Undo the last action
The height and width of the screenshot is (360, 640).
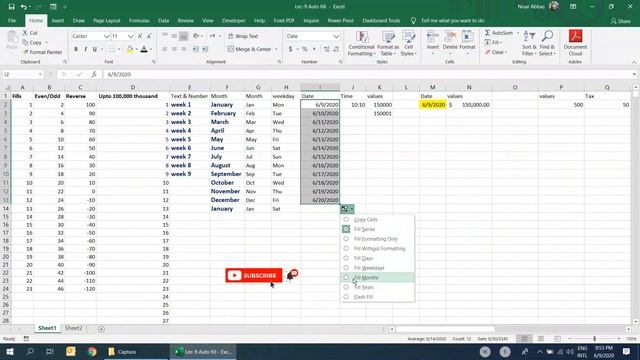pyautogui.click(x=24, y=7)
